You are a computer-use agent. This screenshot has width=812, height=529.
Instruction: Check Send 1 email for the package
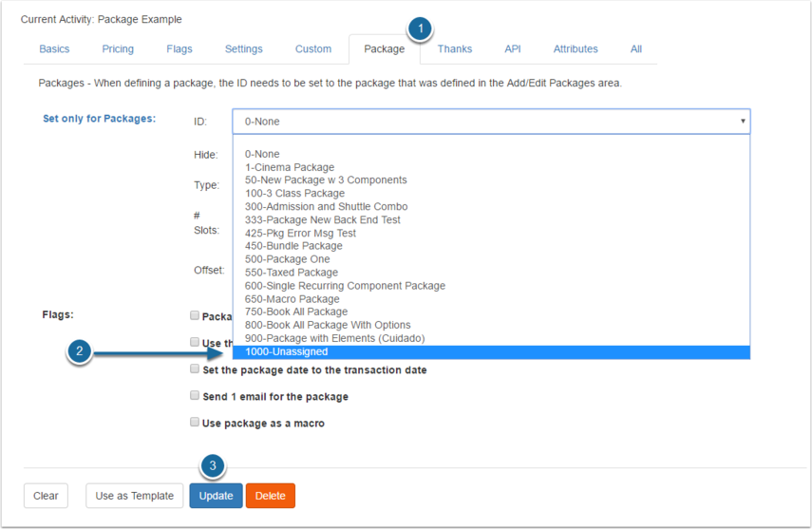(x=195, y=395)
